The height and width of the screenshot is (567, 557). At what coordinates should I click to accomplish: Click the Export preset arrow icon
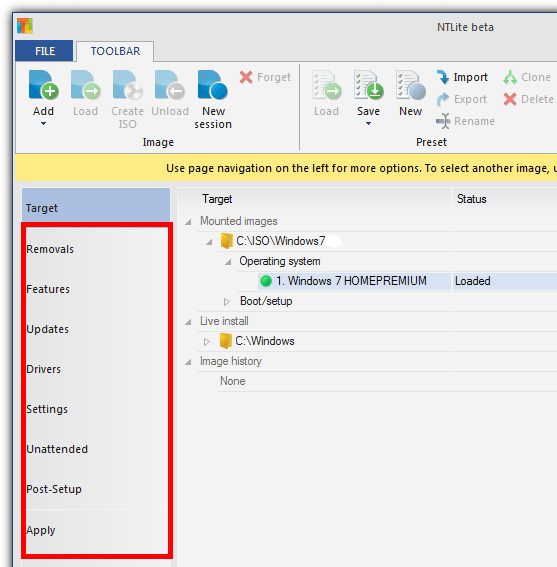point(443,99)
